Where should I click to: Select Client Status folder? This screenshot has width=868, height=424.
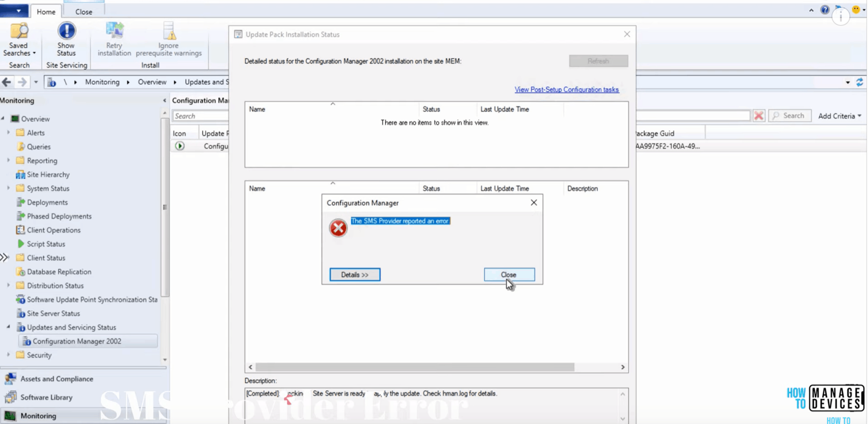pos(46,258)
